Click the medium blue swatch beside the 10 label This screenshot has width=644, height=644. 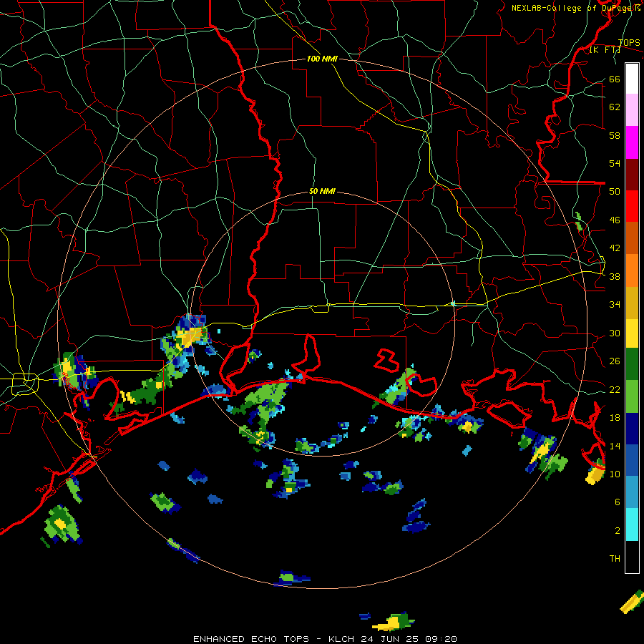pyautogui.click(x=632, y=461)
